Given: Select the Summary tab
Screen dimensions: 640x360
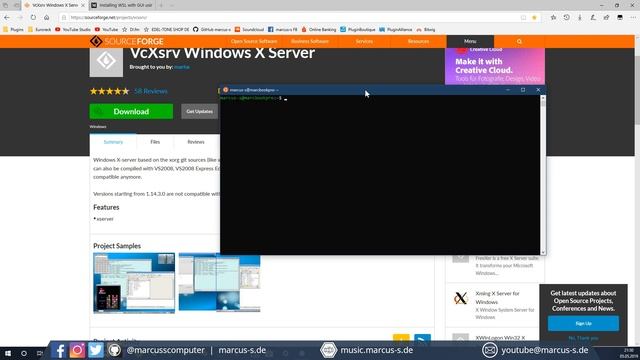Looking at the screenshot, I should [113, 142].
